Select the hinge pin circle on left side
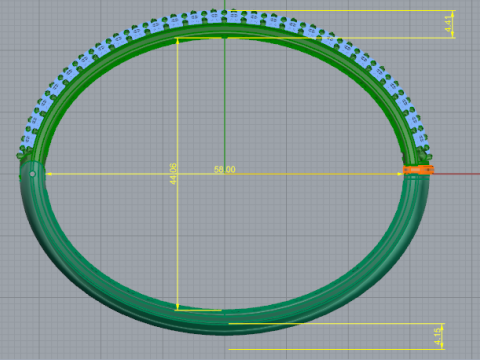The width and height of the screenshot is (480, 360). tap(32, 174)
